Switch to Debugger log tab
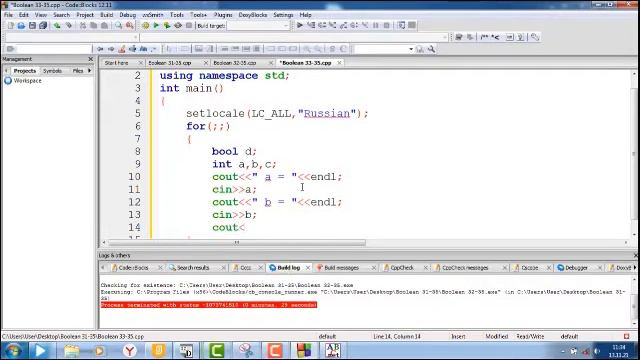Viewport: 640px width, 360px height. (x=576, y=268)
